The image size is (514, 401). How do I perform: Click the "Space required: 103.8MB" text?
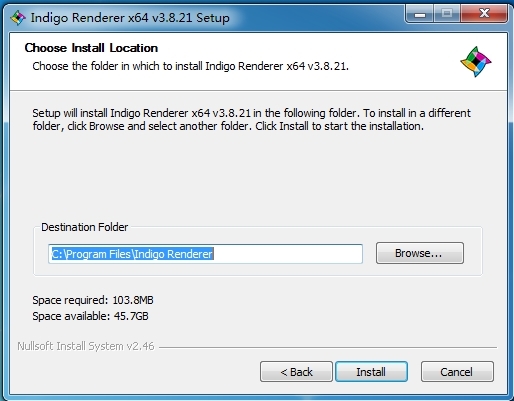[93, 300]
